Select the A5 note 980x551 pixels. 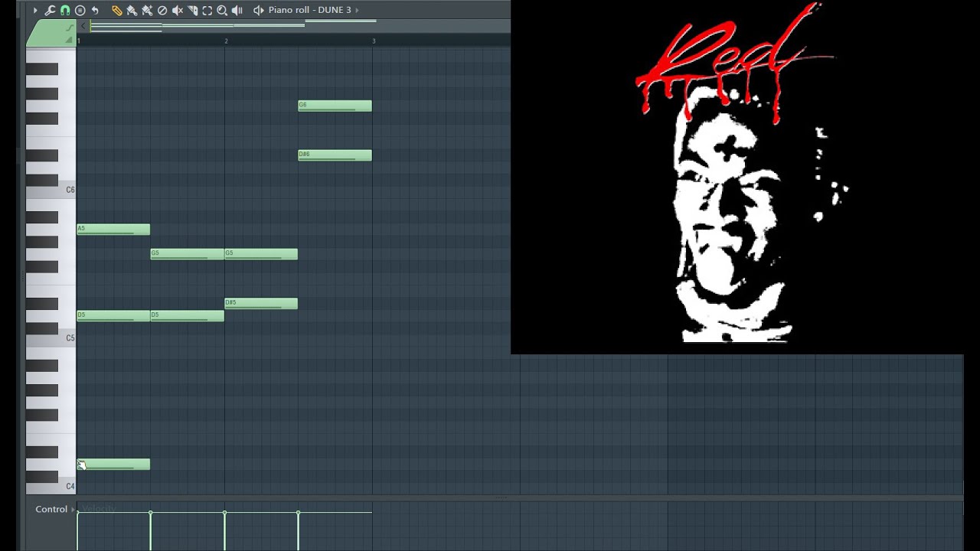click(x=113, y=230)
